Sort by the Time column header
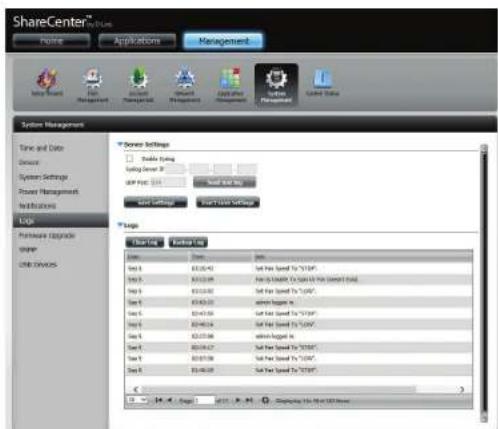498x429 pixels. tap(220, 257)
